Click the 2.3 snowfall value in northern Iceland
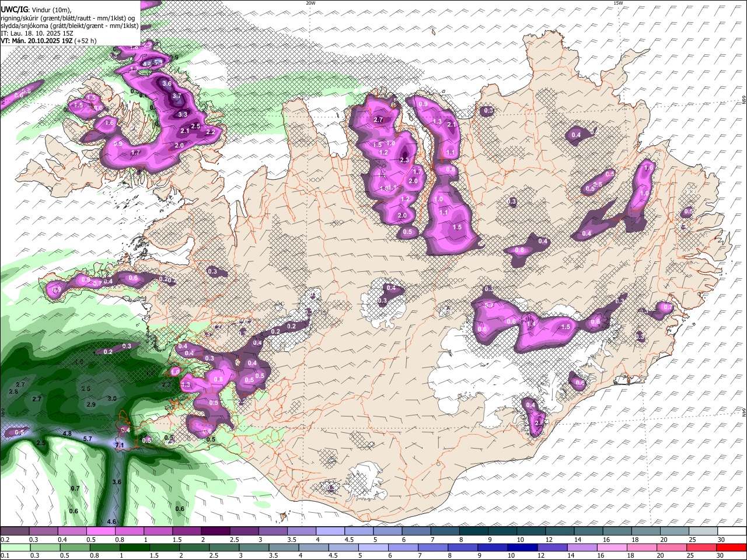Image resolution: width=747 pixels, height=560 pixels. (x=405, y=160)
